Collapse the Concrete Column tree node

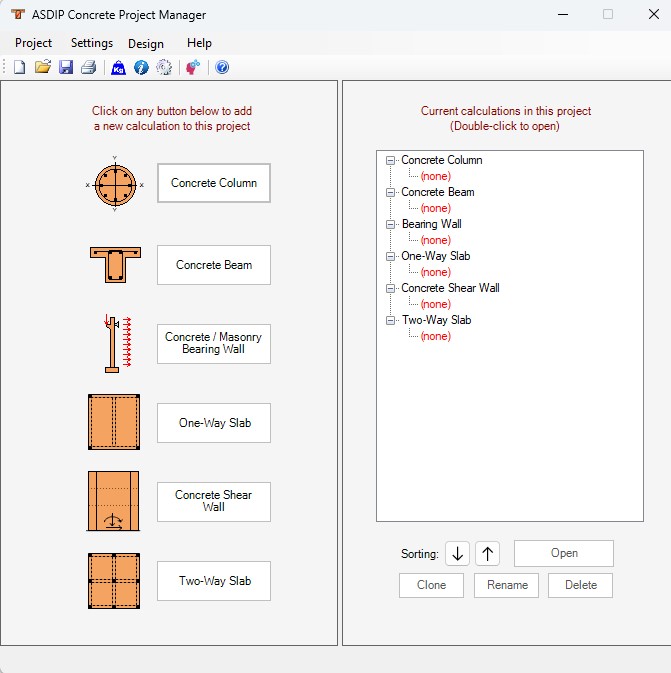[390, 161]
